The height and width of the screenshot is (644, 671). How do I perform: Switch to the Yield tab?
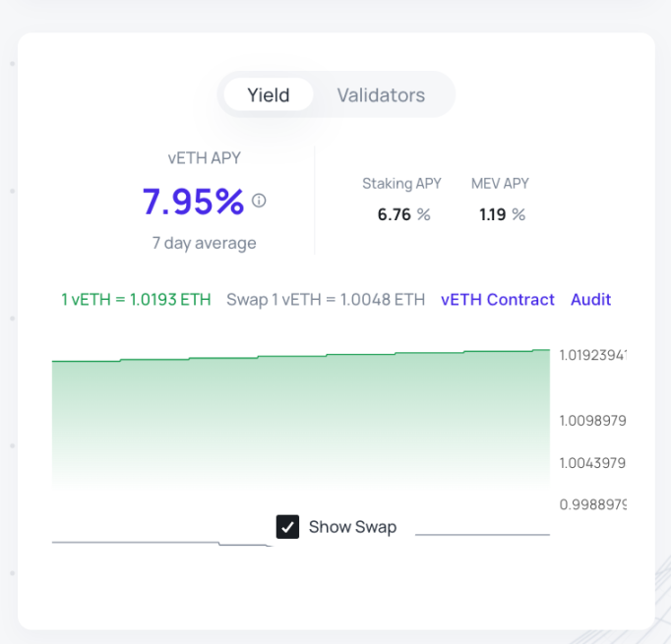coord(268,95)
